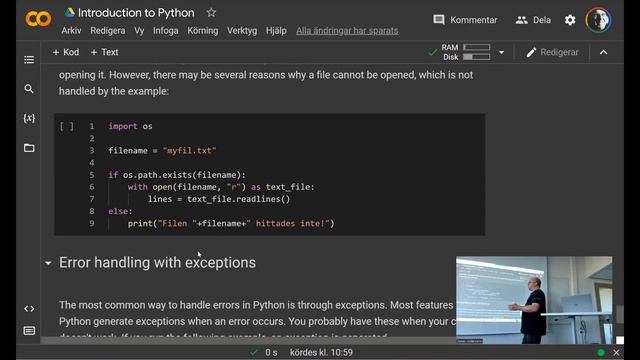Star the Introduction to Python notebook
Viewport: 640px width, 360px height.
click(211, 13)
